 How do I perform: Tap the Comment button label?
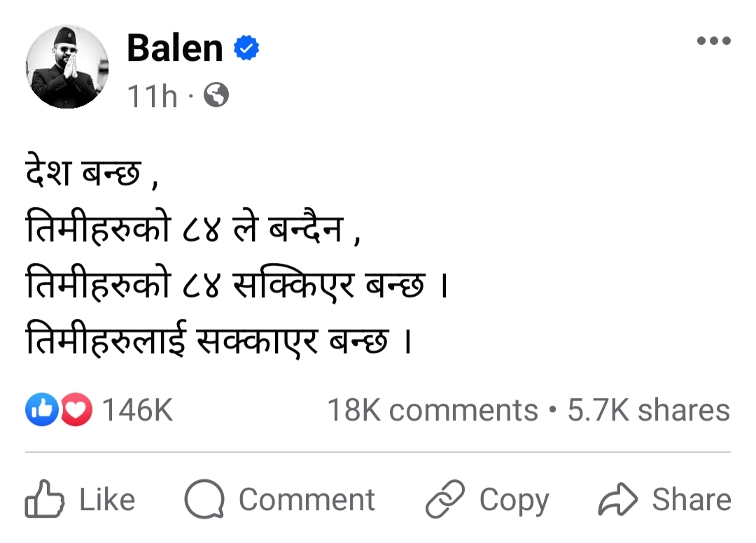(307, 499)
